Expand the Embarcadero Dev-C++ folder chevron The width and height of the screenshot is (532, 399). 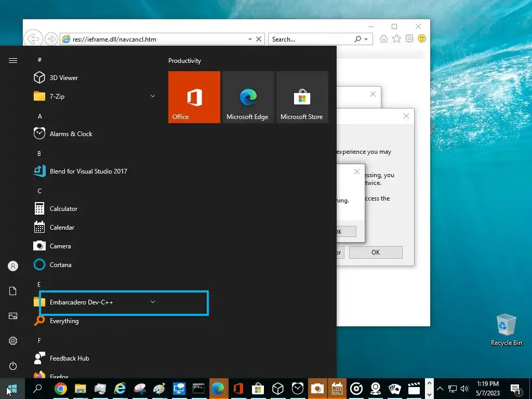pos(153,302)
